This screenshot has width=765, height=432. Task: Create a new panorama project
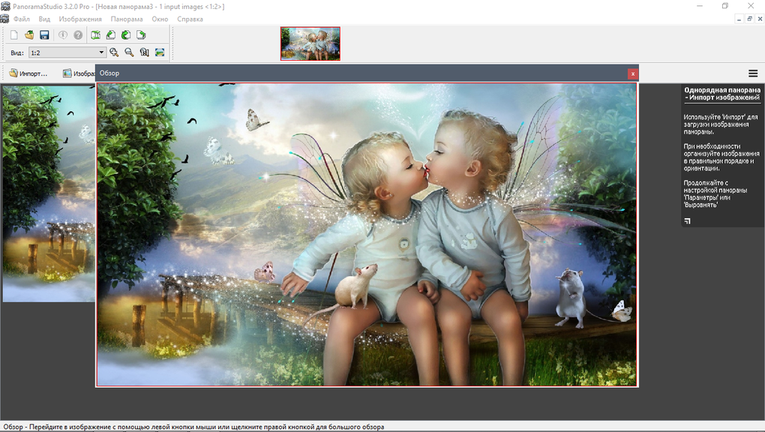[14, 35]
